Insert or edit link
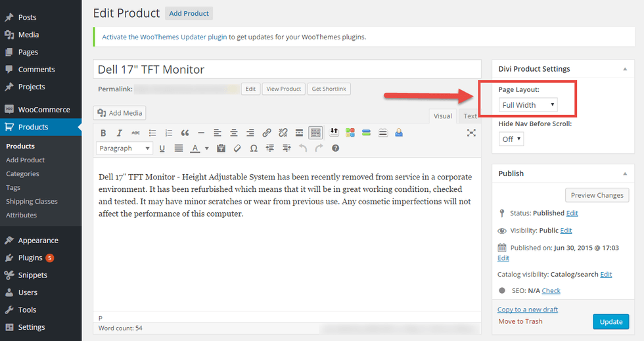Image resolution: width=644 pixels, height=341 pixels. click(267, 133)
